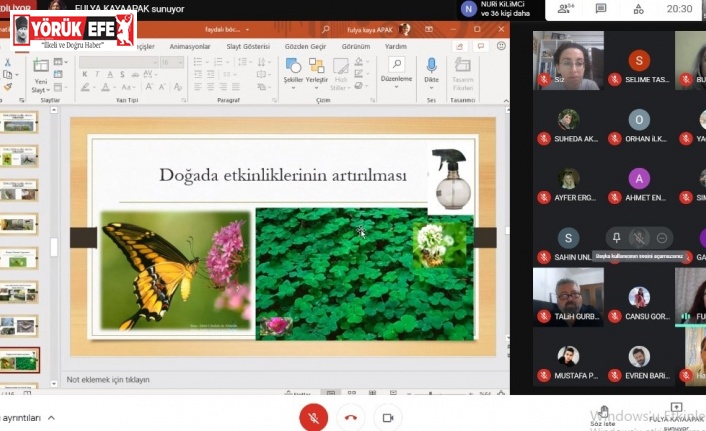The width and height of the screenshot is (706, 431).
Task: Start 'Dikte' microphone dictation
Action: click(x=431, y=73)
